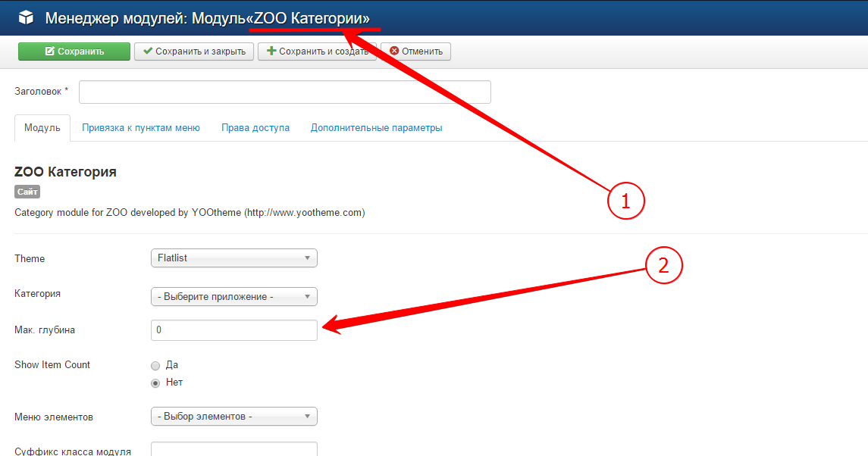The width and height of the screenshot is (868, 456).
Task: Open the Категория application dropdown
Action: pos(234,297)
